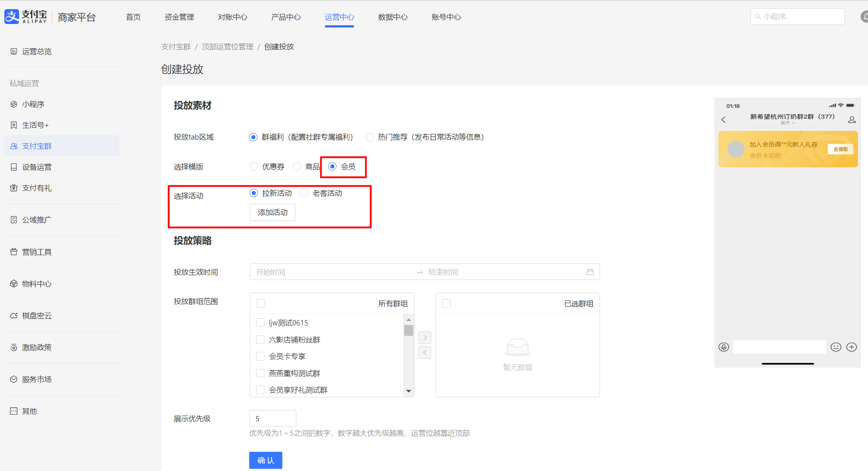Click the calendar icon in date range field
Image resolution: width=868 pixels, height=471 pixels.
click(x=590, y=272)
